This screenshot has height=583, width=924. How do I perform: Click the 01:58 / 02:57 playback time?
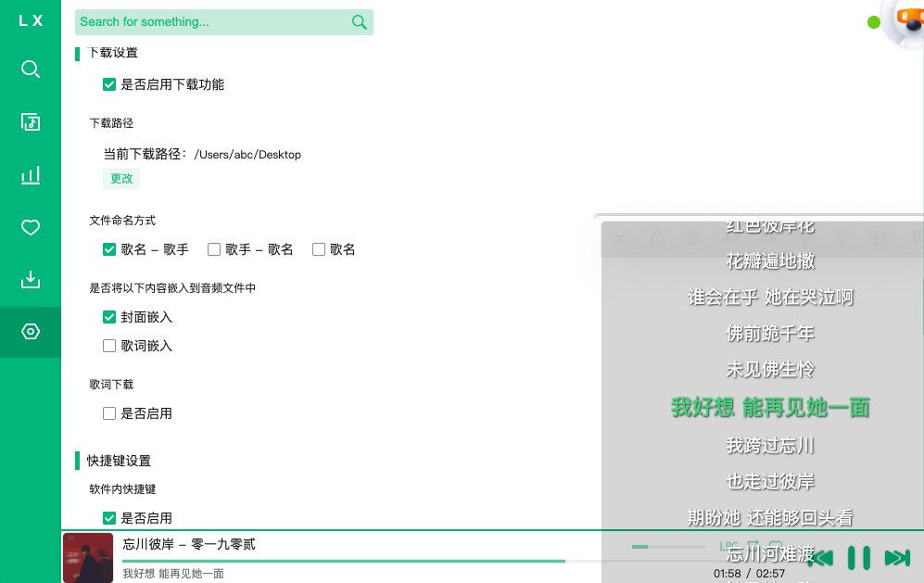[x=749, y=574]
